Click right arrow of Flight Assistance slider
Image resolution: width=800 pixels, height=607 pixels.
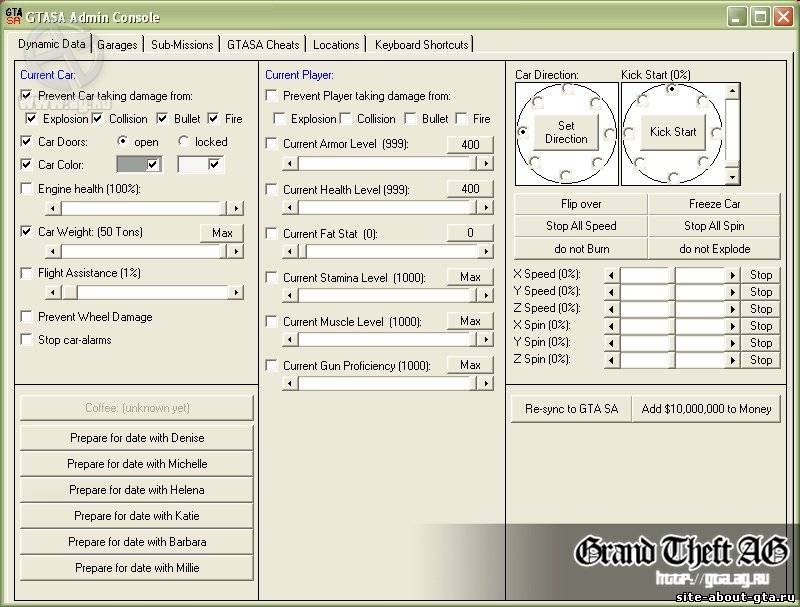click(236, 292)
